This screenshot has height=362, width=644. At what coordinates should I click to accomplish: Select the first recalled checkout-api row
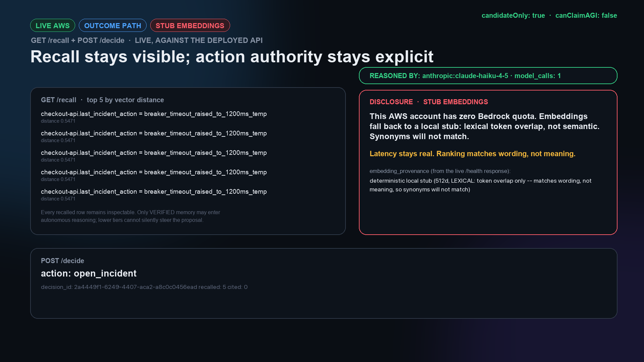point(154,117)
